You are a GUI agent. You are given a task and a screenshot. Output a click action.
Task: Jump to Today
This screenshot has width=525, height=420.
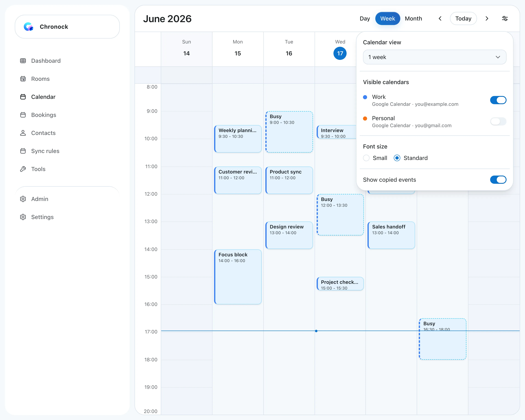[x=463, y=18]
